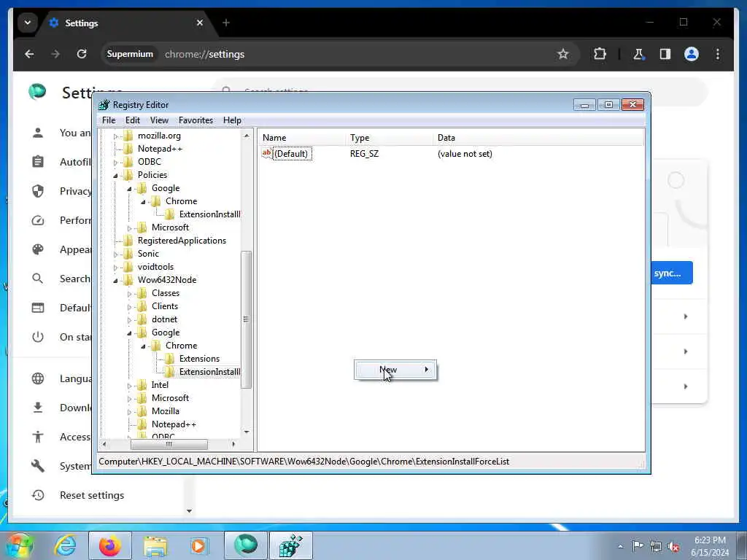The height and width of the screenshot is (560, 747).
Task: Click the Data column header
Action: pyautogui.click(x=538, y=138)
